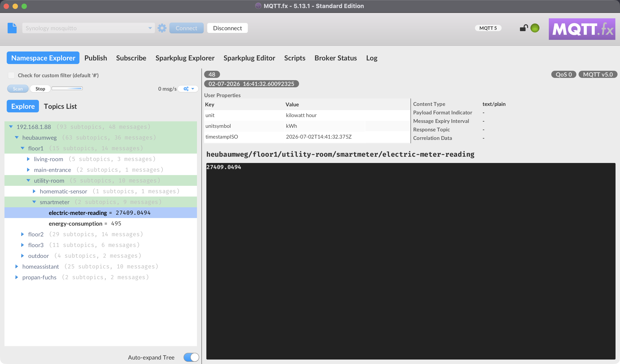Switch to the Namespace Explorer tab
Image resolution: width=620 pixels, height=364 pixels.
43,58
